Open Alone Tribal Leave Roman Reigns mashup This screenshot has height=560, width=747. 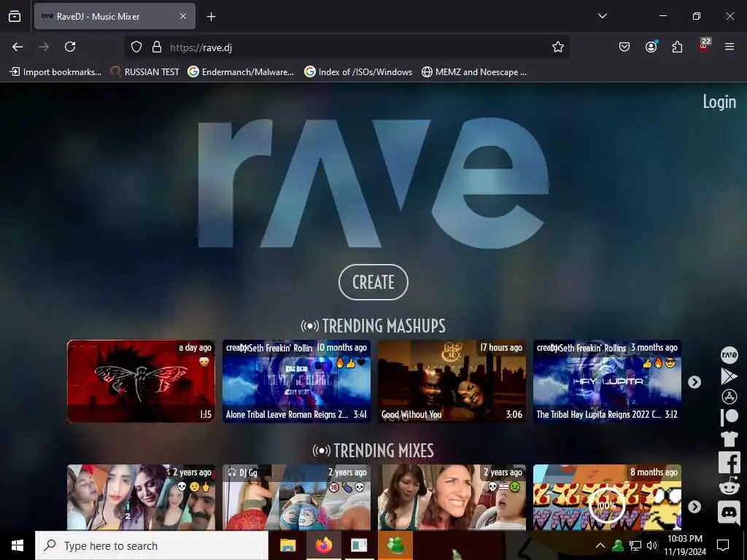coord(296,381)
